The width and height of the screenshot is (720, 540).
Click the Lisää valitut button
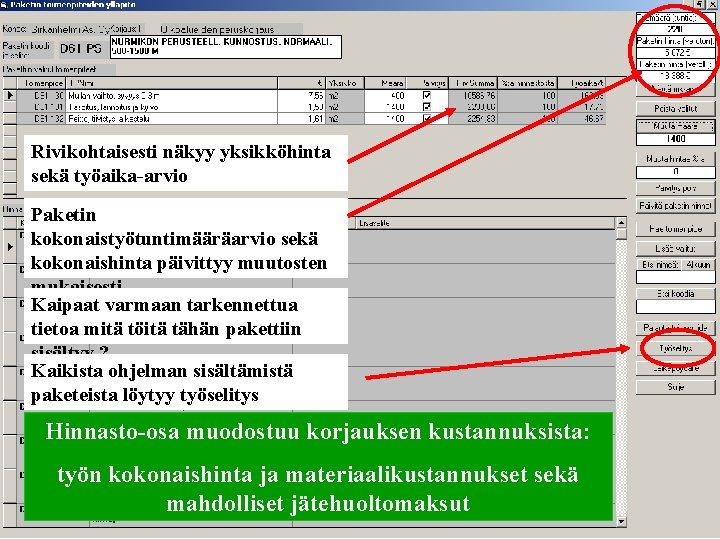tap(675, 248)
